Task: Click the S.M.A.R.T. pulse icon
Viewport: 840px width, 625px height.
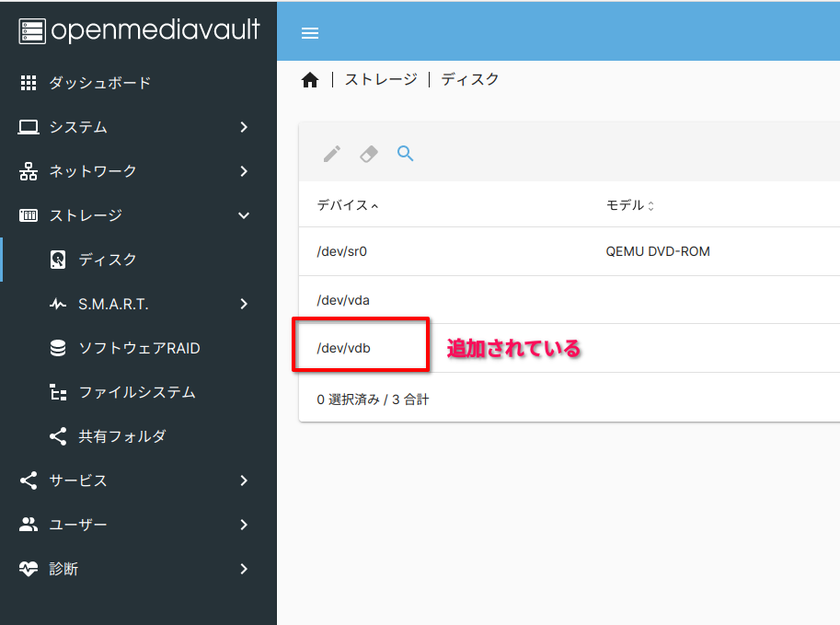Action: click(58, 304)
